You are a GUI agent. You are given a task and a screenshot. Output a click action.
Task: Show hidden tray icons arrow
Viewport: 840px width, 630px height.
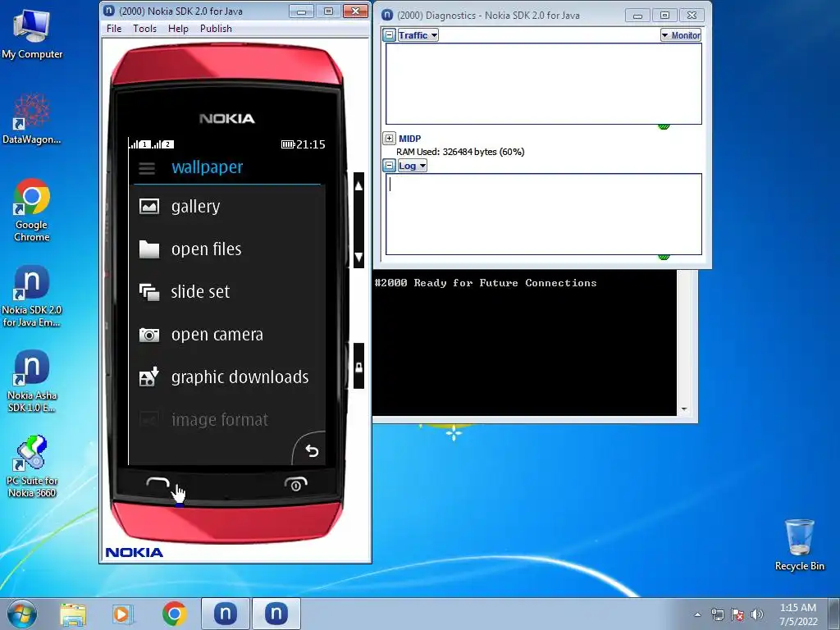click(697, 614)
